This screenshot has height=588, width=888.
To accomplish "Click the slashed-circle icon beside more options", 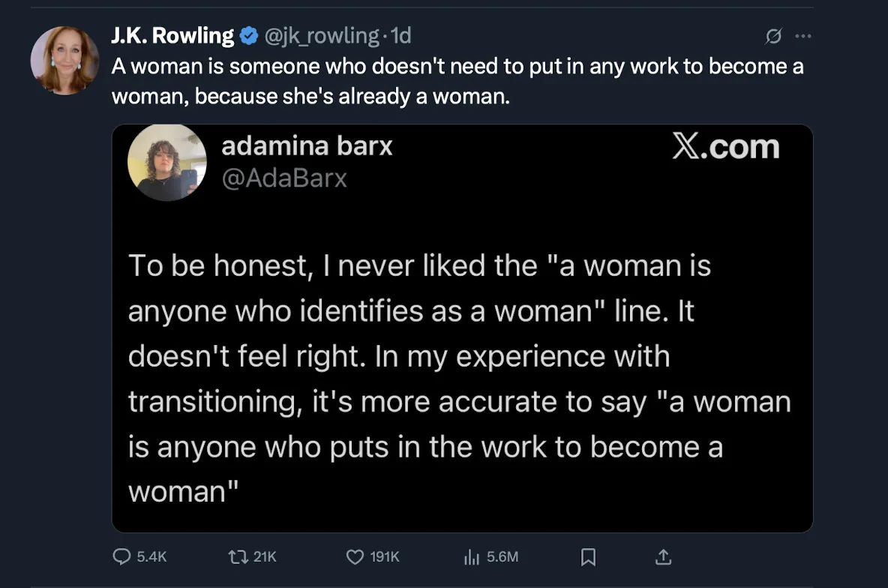I will point(774,35).
